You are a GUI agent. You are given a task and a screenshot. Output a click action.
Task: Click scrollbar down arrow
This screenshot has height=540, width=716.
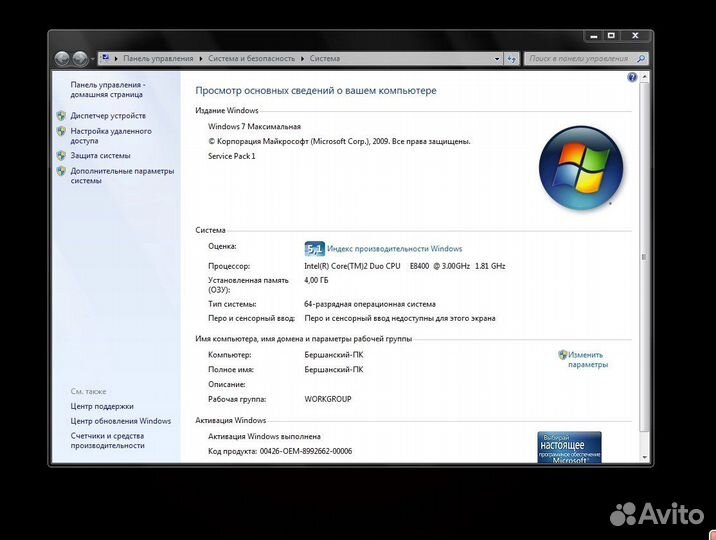(644, 457)
